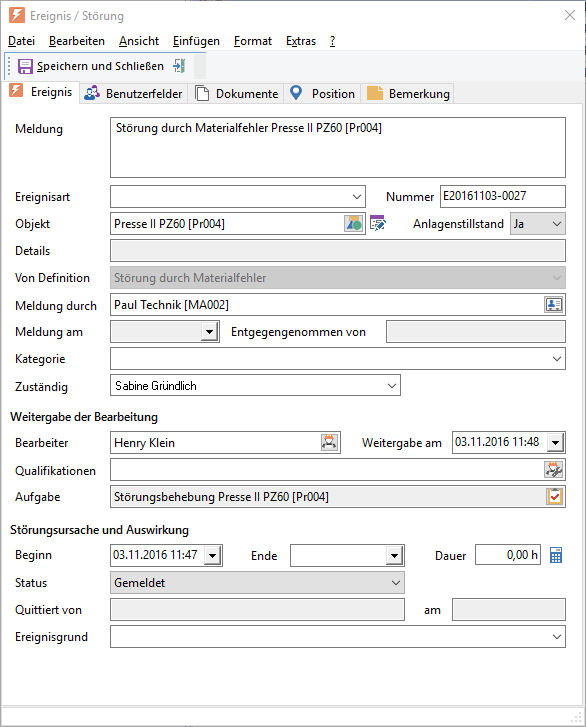Click the close-panel icon beside Speichern und Schließen

click(179, 66)
